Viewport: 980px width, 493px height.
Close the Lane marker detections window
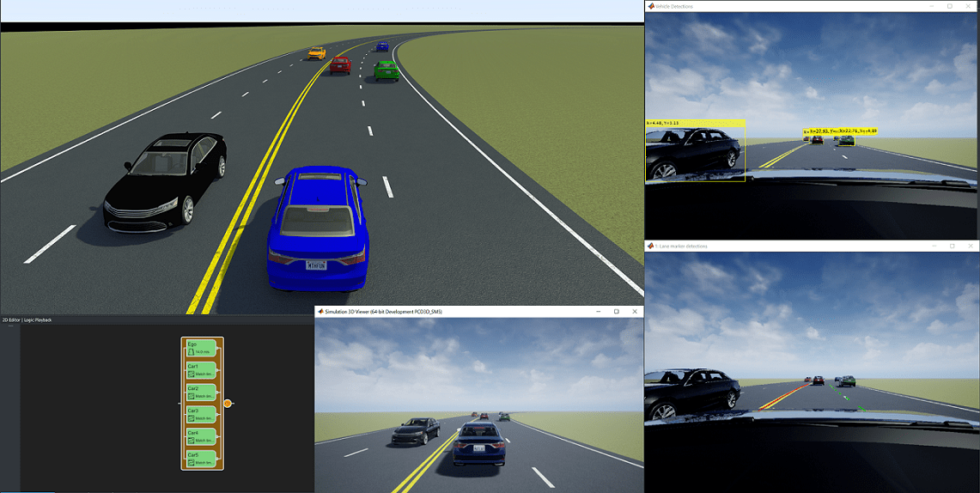970,246
